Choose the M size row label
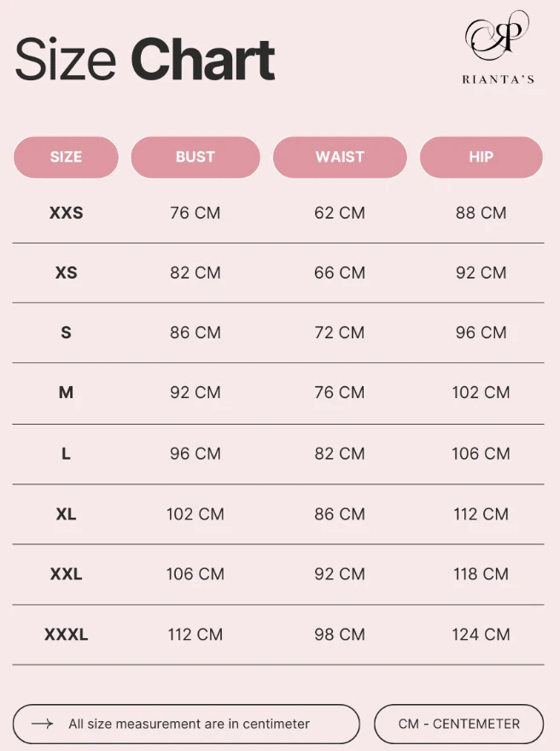Viewport: 560px width, 751px height. (x=66, y=392)
